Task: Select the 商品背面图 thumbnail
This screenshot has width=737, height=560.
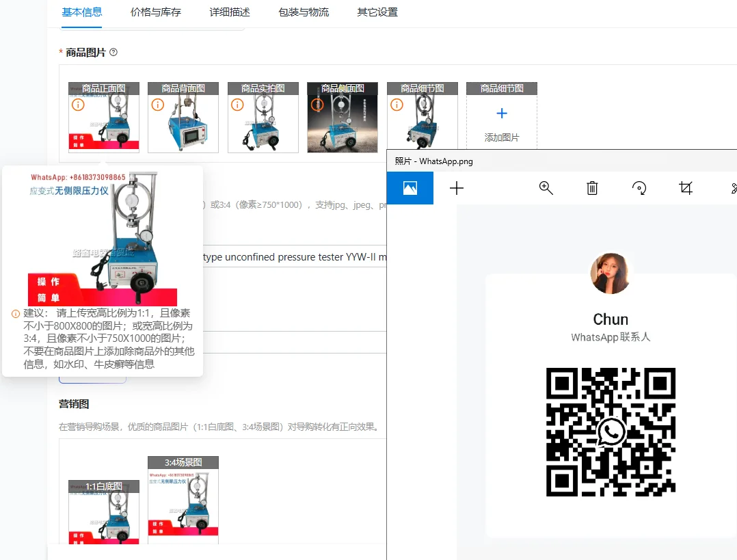Action: 183,118
